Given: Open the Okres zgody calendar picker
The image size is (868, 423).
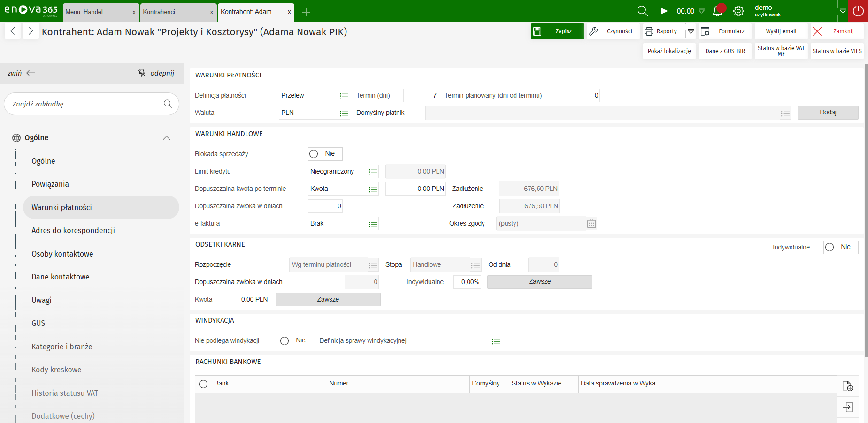Looking at the screenshot, I should click(x=591, y=224).
